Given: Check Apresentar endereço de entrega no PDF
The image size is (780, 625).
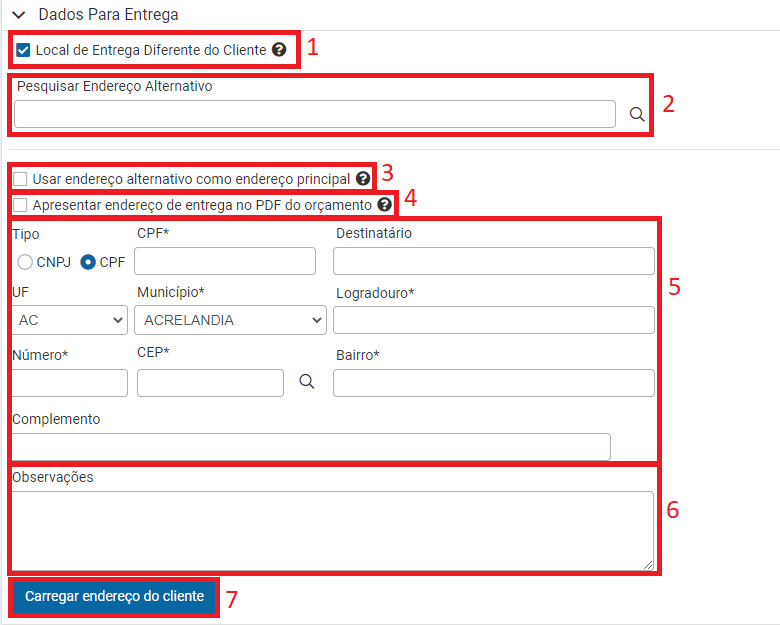Looking at the screenshot, I should coord(20,205).
